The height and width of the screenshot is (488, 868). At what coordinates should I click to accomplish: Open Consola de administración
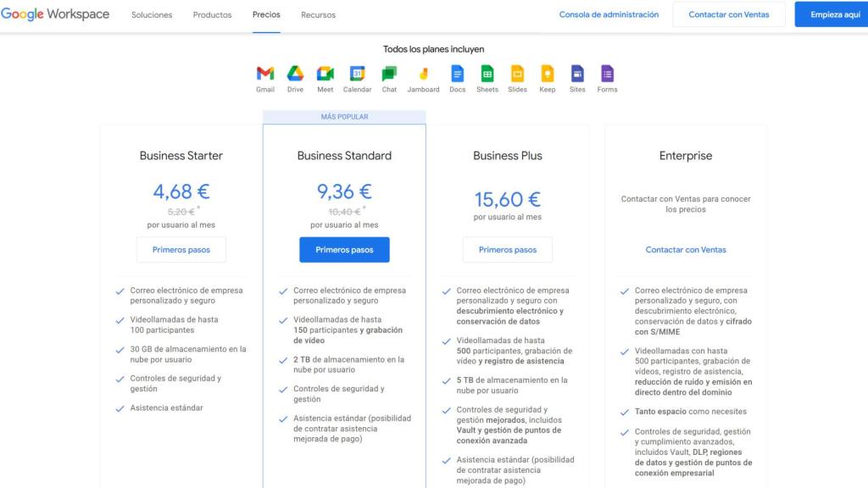610,14
